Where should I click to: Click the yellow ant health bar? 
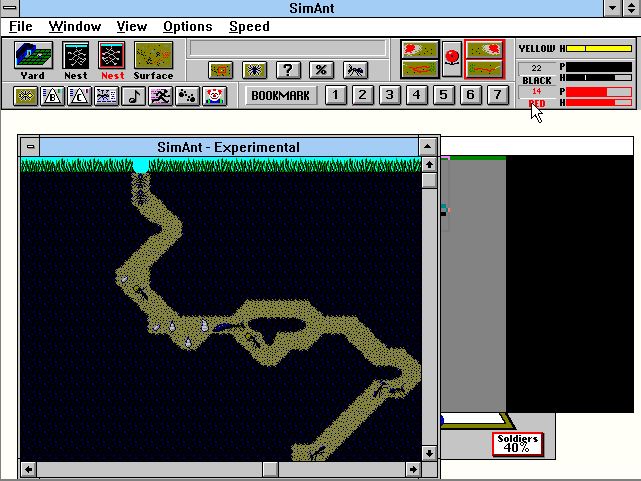coord(599,48)
